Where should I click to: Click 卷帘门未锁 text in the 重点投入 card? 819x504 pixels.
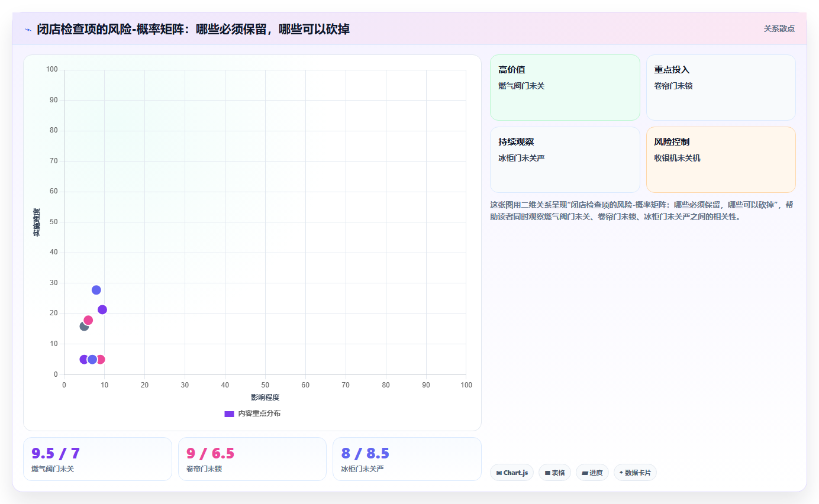(x=673, y=86)
